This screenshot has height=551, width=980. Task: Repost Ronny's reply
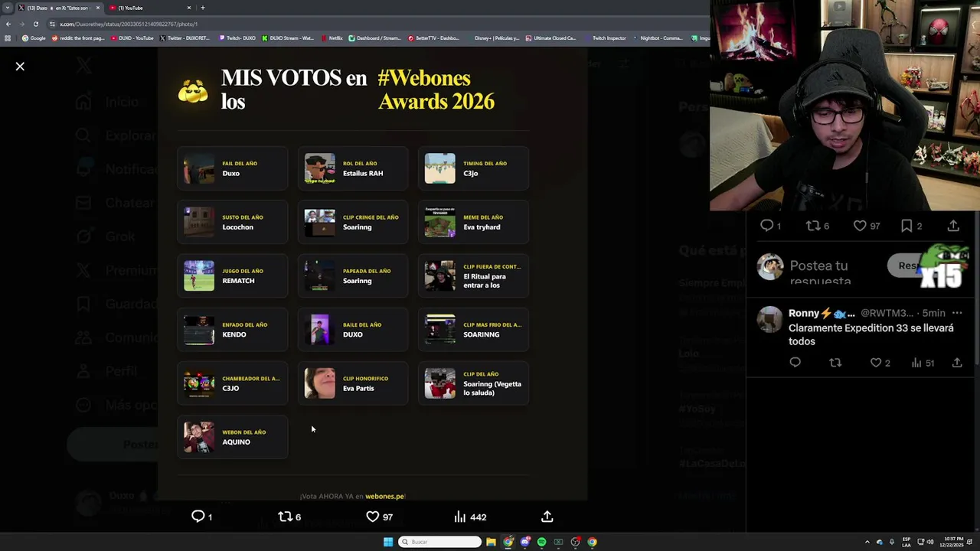point(835,363)
